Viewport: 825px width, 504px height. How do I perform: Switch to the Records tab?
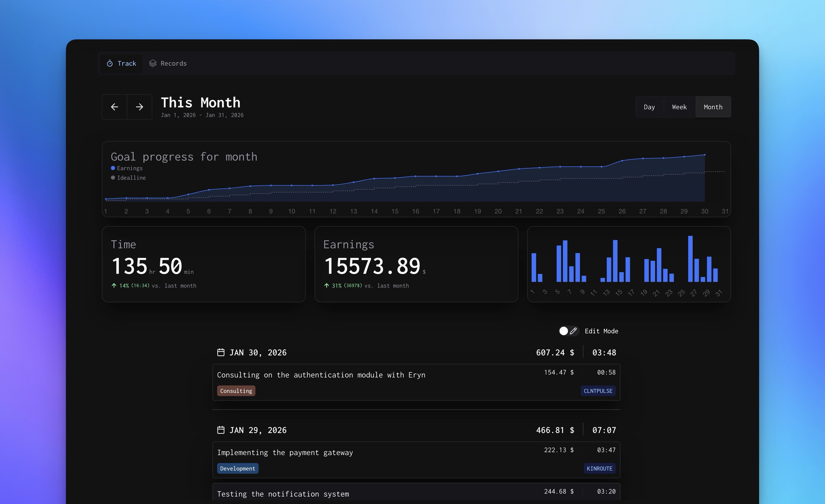click(173, 63)
